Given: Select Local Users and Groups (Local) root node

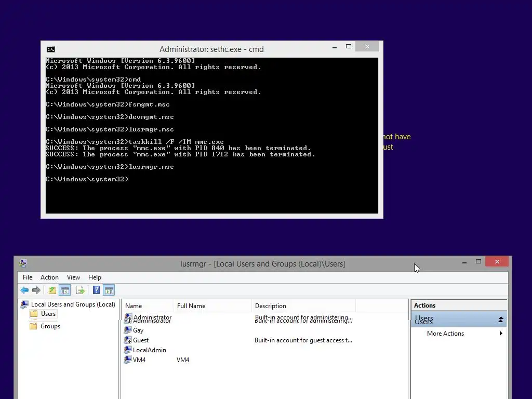Looking at the screenshot, I should point(73,304).
